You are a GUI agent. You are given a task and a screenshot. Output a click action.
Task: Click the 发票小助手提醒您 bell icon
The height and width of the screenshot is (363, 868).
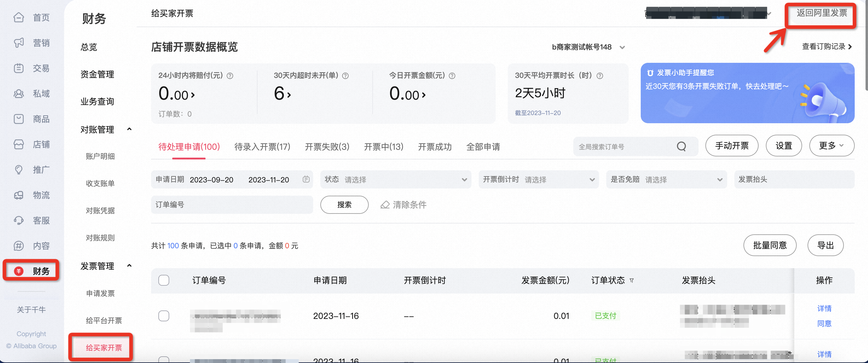point(650,73)
